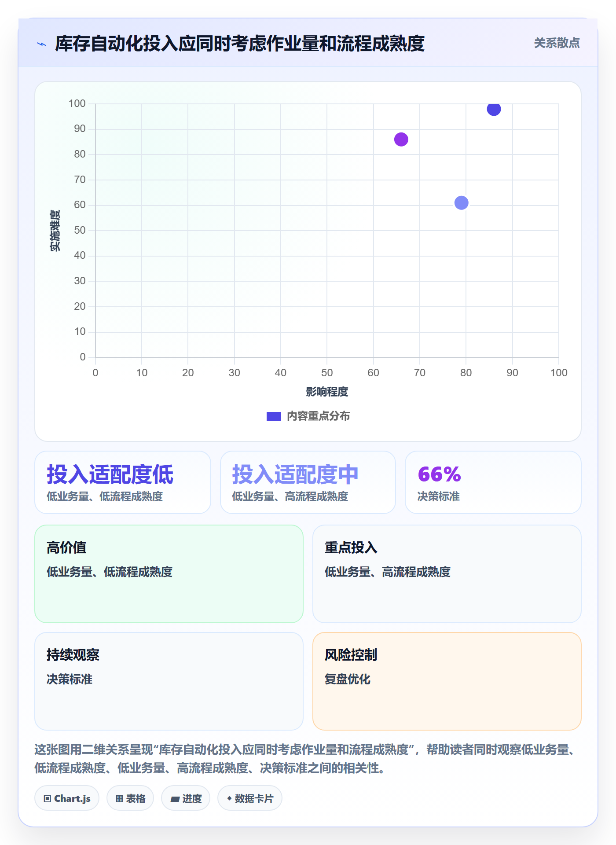The width and height of the screenshot is (616, 845).
Task: Select the 高价值 quadrant card
Action: click(x=169, y=574)
